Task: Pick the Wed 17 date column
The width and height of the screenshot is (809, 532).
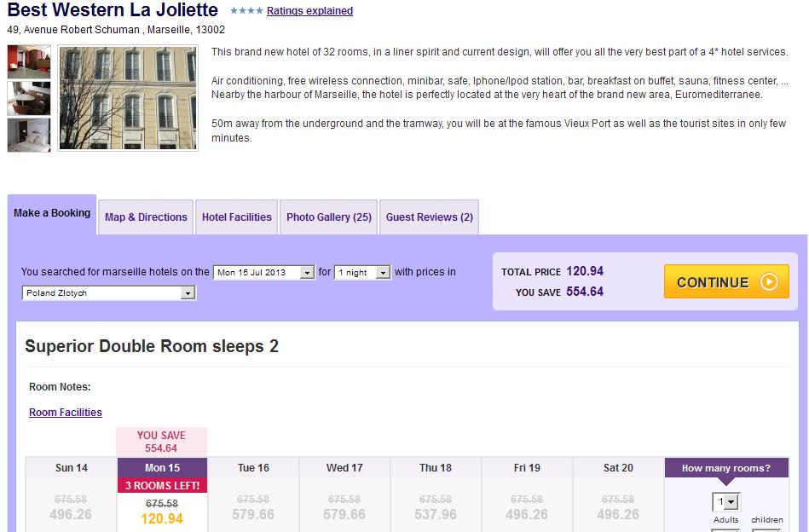Action: pos(344,468)
